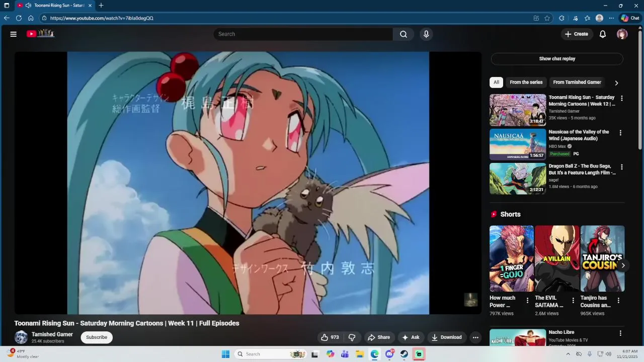
Task: Open options for Nacho Libre video
Action: tap(620, 333)
